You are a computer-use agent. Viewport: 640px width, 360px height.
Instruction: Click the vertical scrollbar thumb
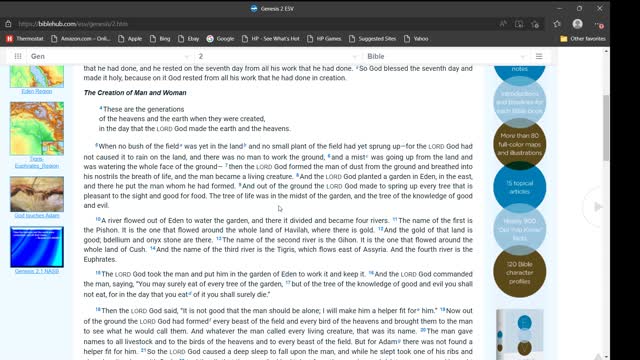click(606, 128)
